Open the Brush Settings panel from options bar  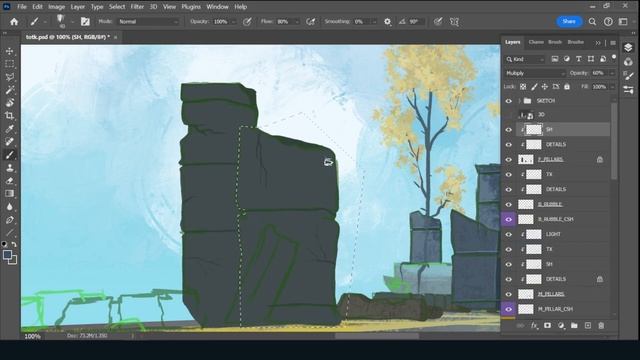pyautogui.click(x=85, y=22)
